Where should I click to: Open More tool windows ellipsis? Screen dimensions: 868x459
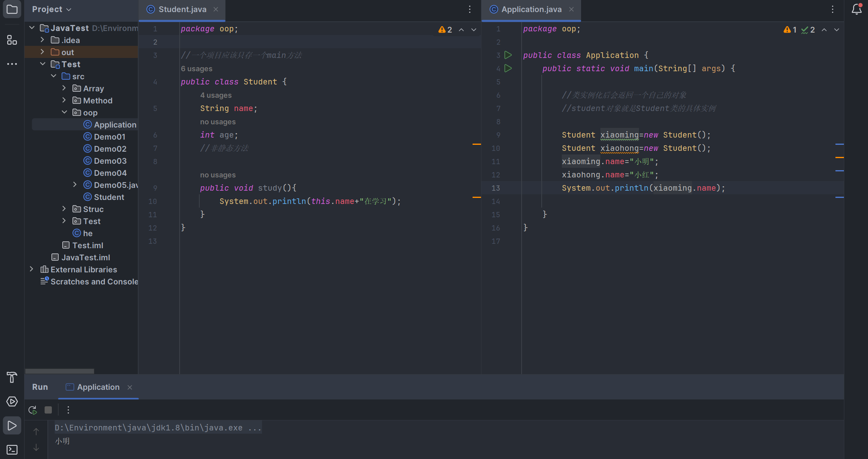(x=12, y=64)
